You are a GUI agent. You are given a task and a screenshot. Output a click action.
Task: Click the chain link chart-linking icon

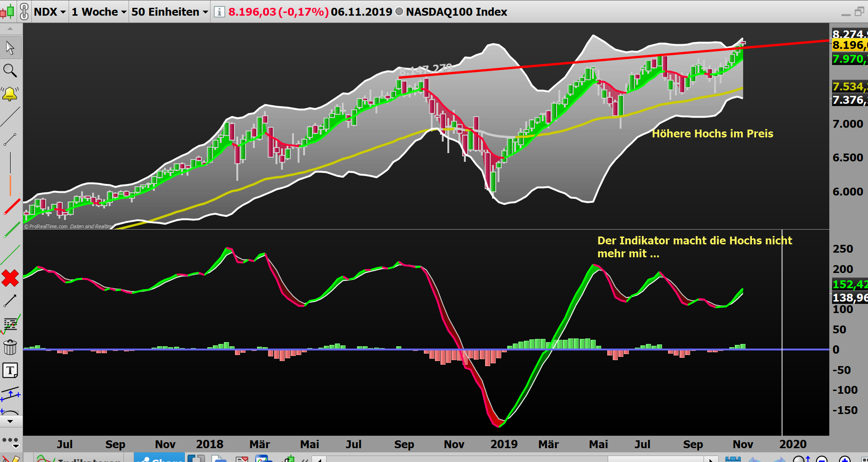24,12
